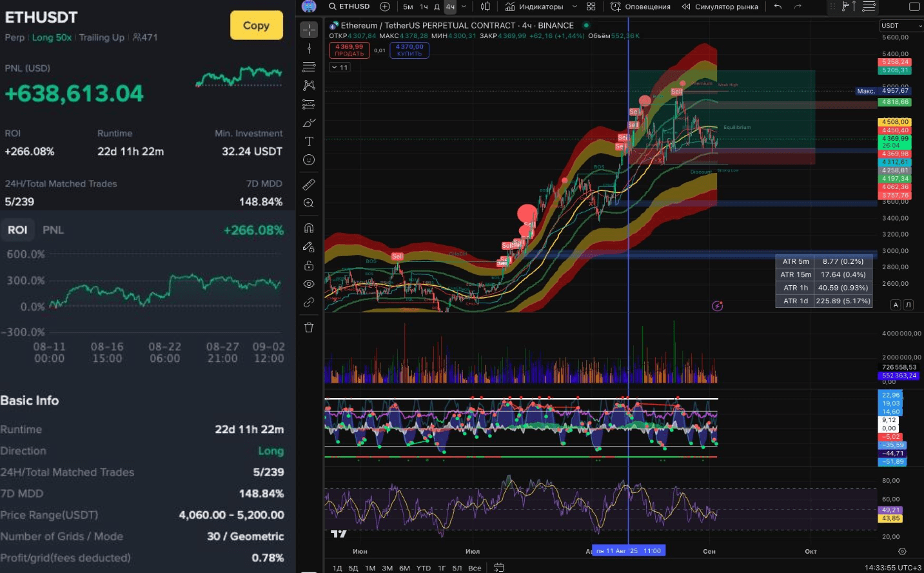Open the menu lines icon in the top toolbar
This screenshot has width=924, height=573.
869,6
